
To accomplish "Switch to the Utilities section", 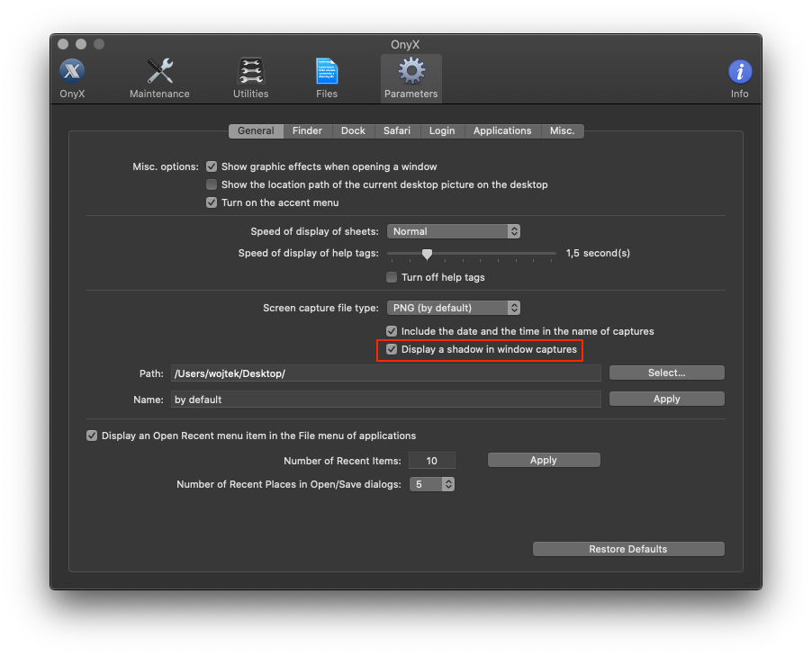I will (250, 78).
